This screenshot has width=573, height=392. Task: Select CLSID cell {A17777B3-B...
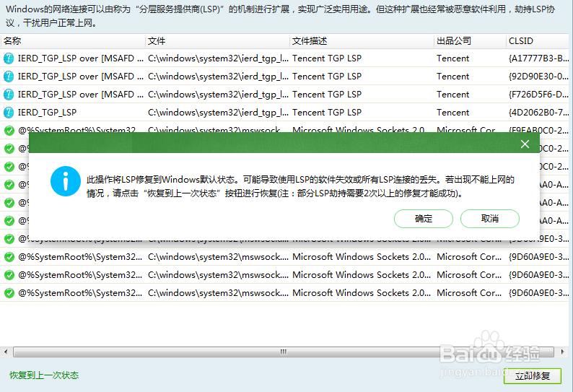point(538,58)
